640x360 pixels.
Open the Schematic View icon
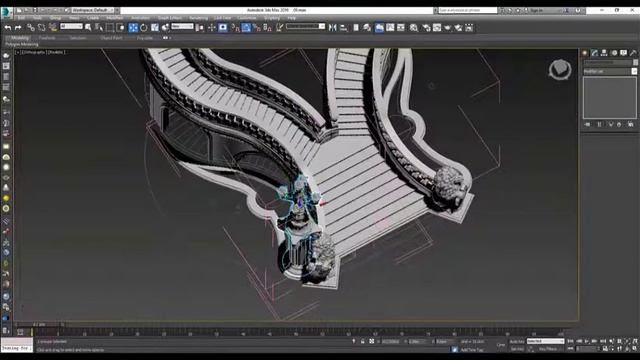[x=401, y=27]
